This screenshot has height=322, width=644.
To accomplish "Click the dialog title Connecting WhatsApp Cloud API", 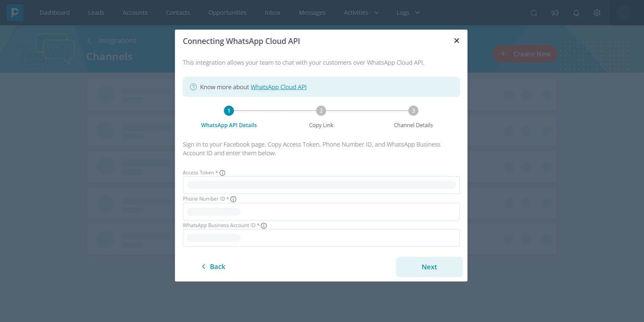I will coord(241,41).
